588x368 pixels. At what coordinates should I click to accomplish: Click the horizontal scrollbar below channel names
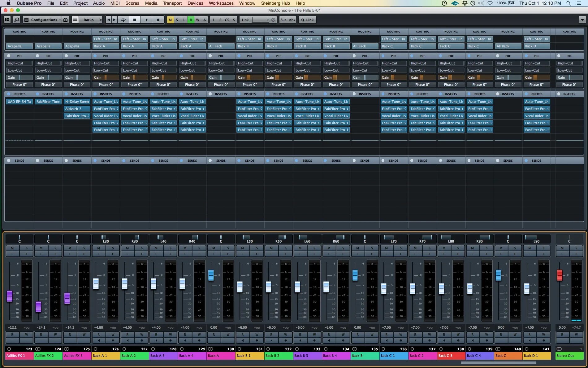click(498, 363)
